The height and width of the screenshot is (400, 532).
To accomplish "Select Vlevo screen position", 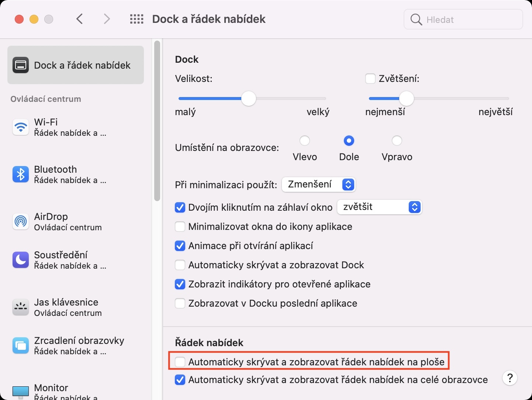I will pos(305,141).
